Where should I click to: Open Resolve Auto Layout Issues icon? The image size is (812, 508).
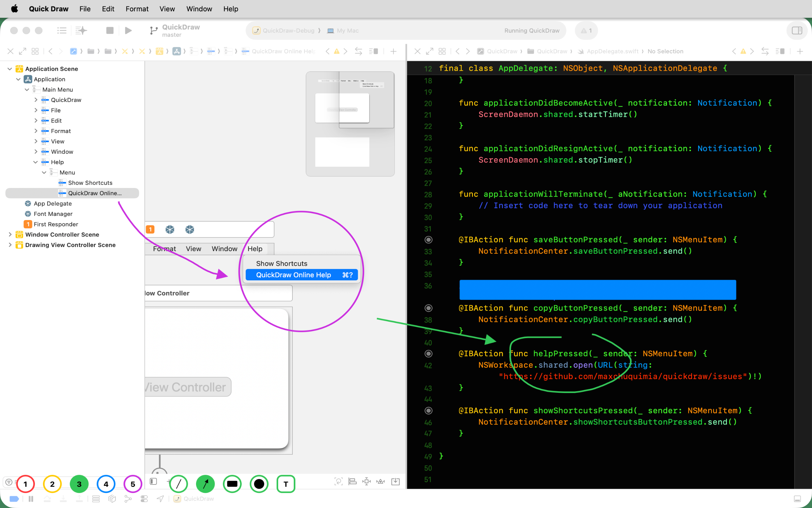pos(381,481)
